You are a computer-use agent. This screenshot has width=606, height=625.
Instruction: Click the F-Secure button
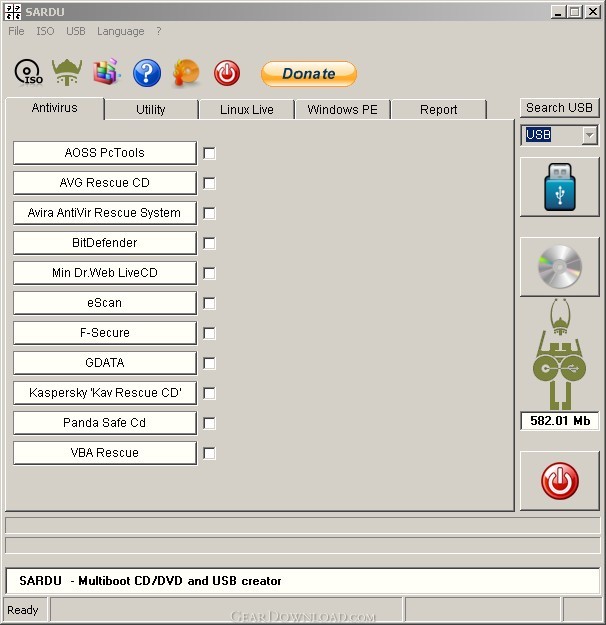click(x=105, y=333)
